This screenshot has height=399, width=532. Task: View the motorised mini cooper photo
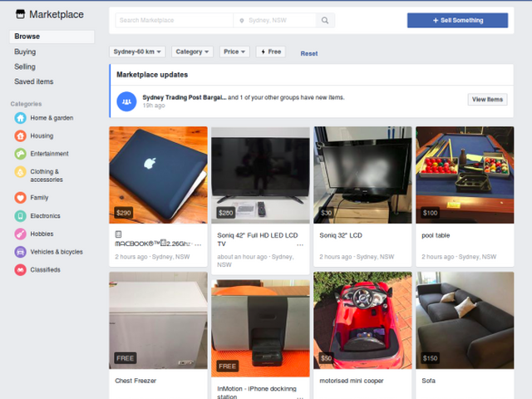coord(362,320)
